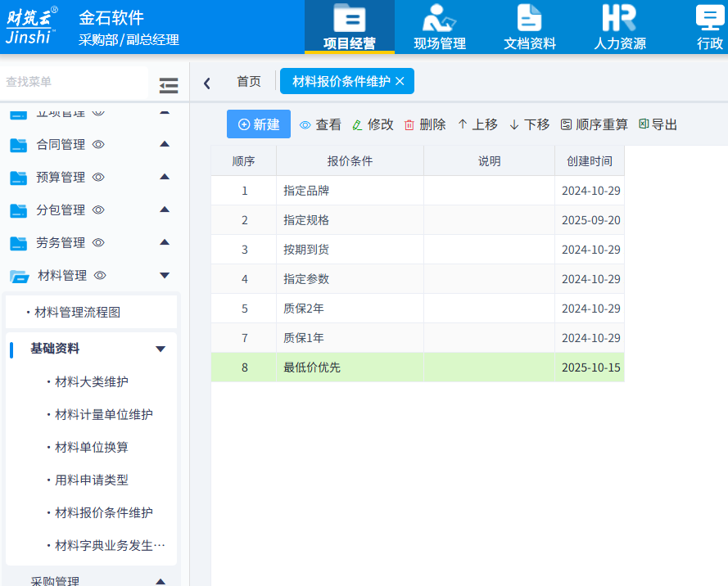Click the 分包管理 folder icon
The width and height of the screenshot is (728, 586).
tap(19, 210)
